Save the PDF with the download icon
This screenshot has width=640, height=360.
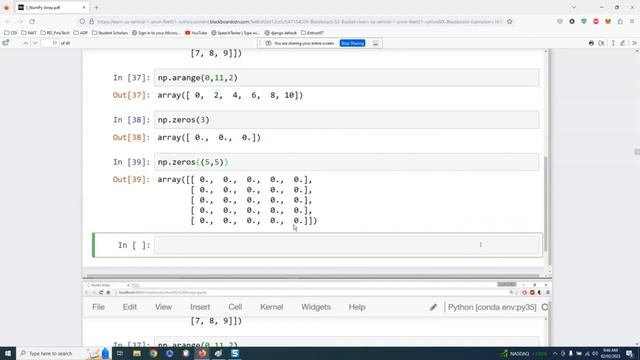coord(602,43)
